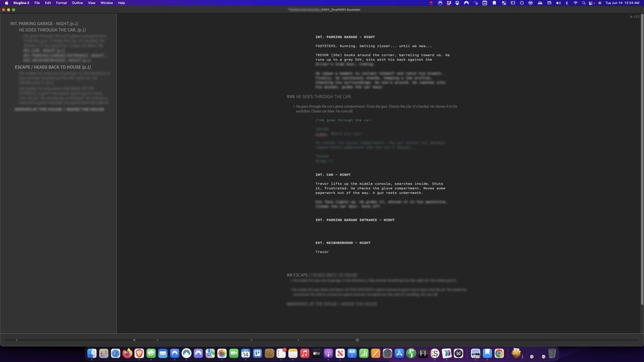Open the Trash in the Dock

click(552, 353)
